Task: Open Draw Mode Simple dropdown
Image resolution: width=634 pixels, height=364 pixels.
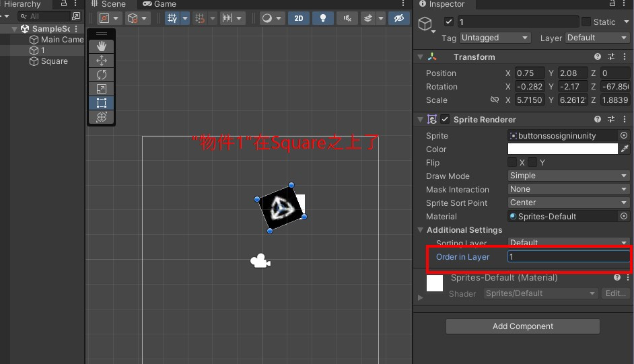Action: (569, 176)
